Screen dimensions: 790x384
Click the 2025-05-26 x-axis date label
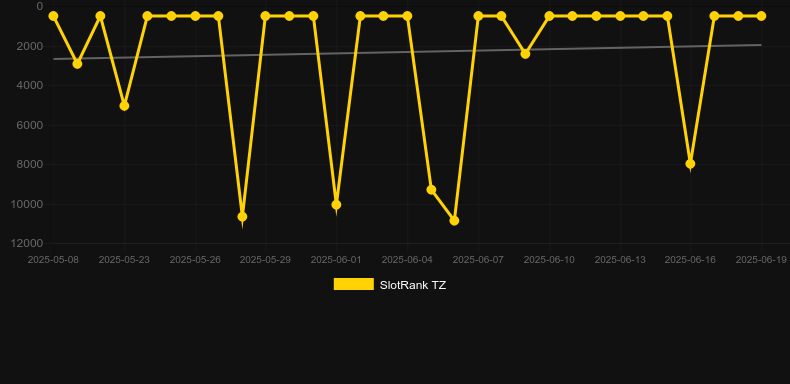point(195,260)
